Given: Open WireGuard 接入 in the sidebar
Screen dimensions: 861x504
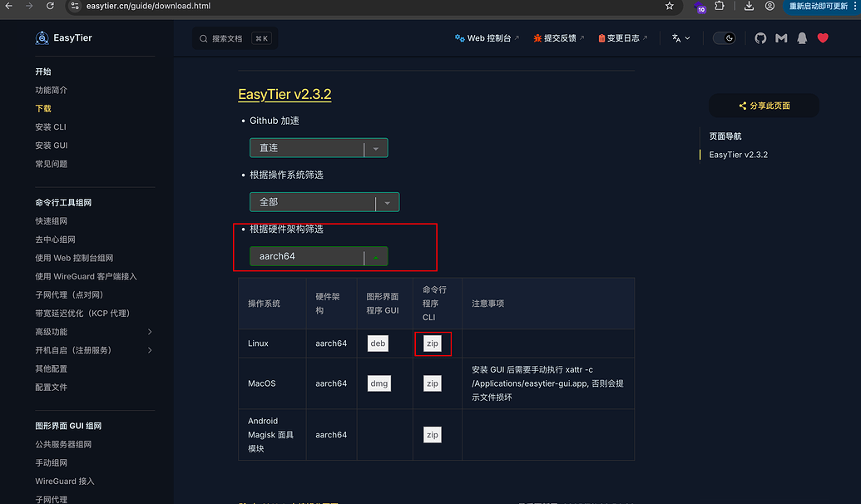Looking at the screenshot, I should coord(65,482).
